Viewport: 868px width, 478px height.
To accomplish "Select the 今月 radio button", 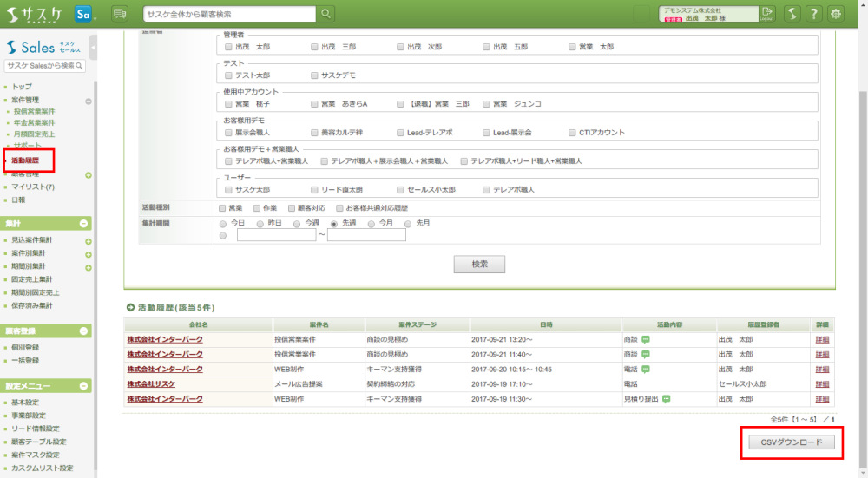I will point(372,223).
